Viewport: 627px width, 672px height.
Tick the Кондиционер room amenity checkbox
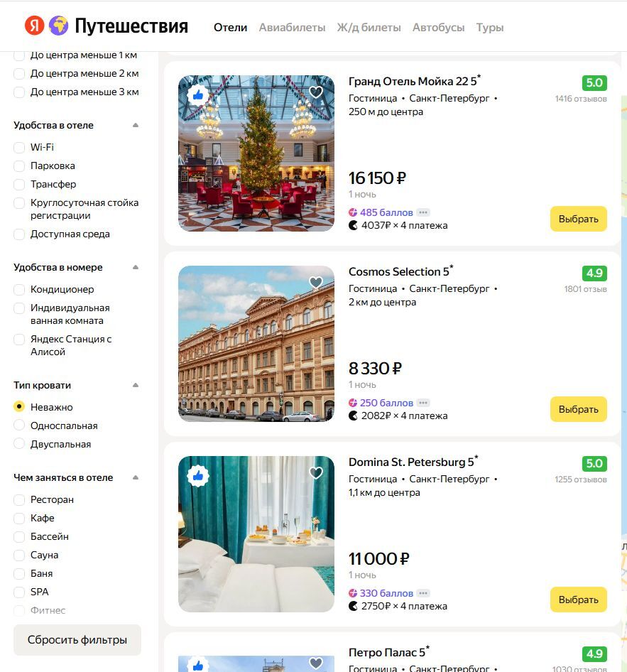coord(19,289)
